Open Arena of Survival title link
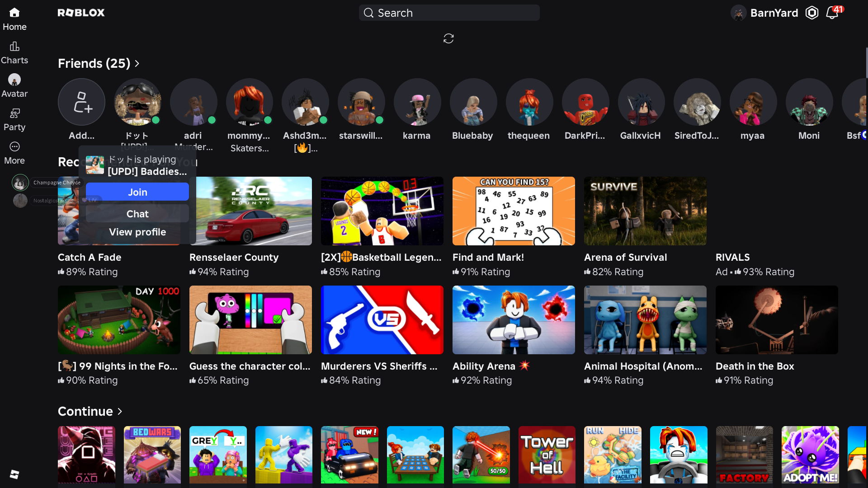 (x=625, y=257)
